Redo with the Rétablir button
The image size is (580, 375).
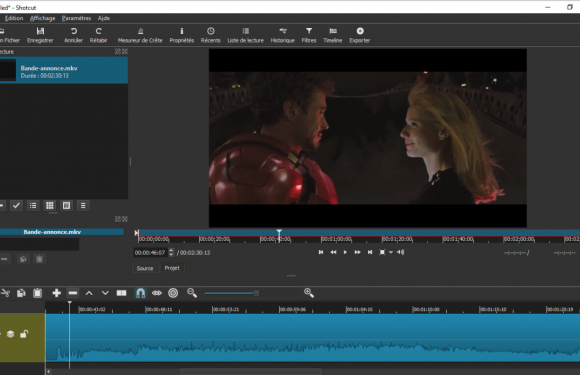coord(98,36)
